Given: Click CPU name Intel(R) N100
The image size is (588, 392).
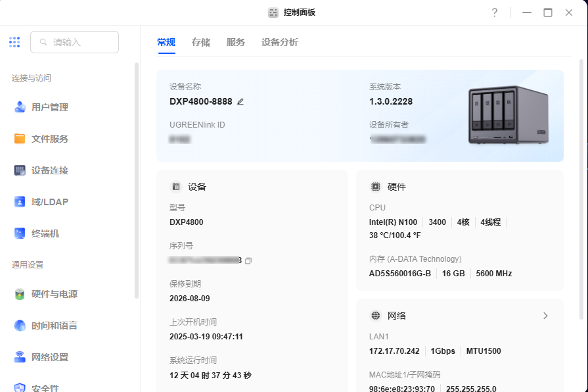Looking at the screenshot, I should click(393, 222).
